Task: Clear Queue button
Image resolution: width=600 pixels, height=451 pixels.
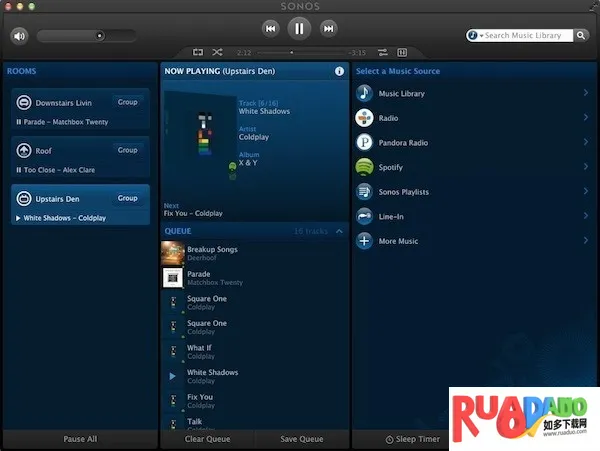Action: pyautogui.click(x=207, y=439)
